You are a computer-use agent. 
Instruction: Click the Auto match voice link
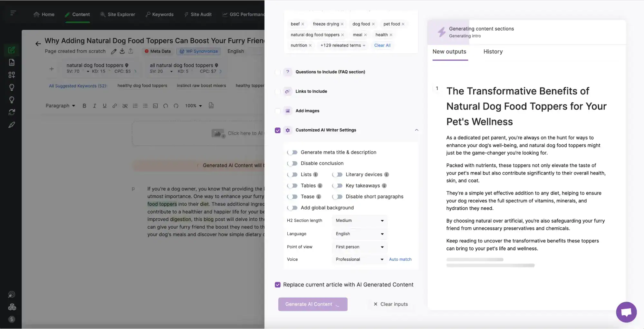coord(400,259)
